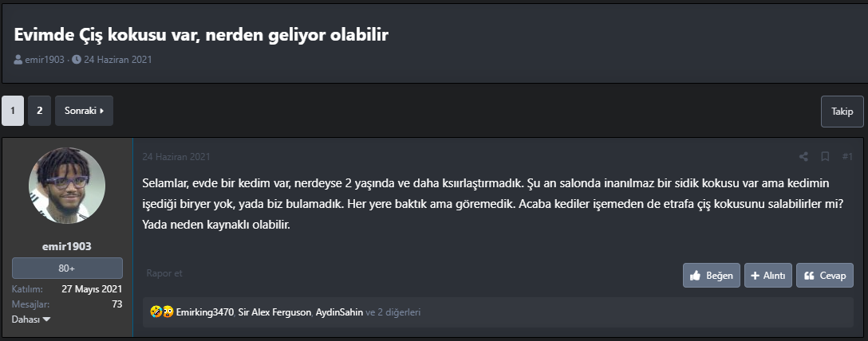Click the user icon before emir1903 in header
868x341 pixels.
point(18,60)
